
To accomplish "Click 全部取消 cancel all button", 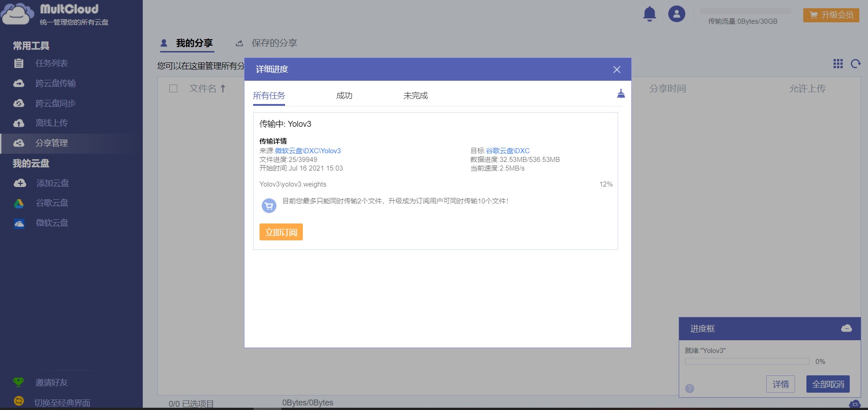I will click(828, 384).
